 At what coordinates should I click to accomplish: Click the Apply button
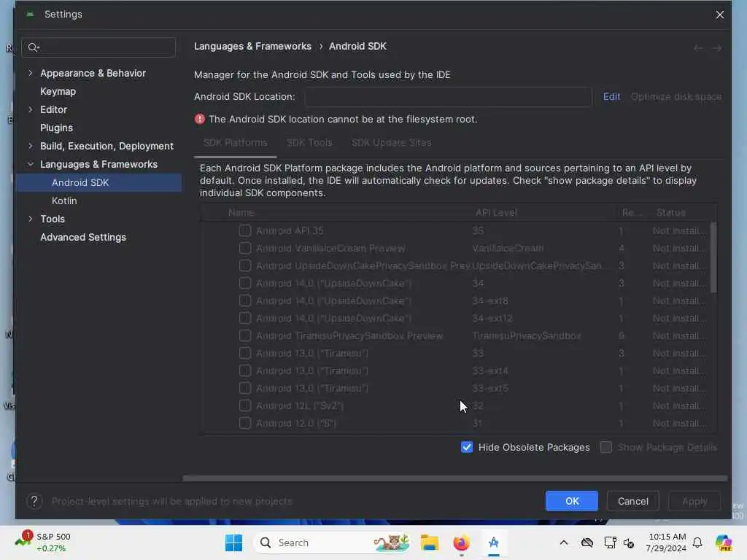[x=694, y=501]
